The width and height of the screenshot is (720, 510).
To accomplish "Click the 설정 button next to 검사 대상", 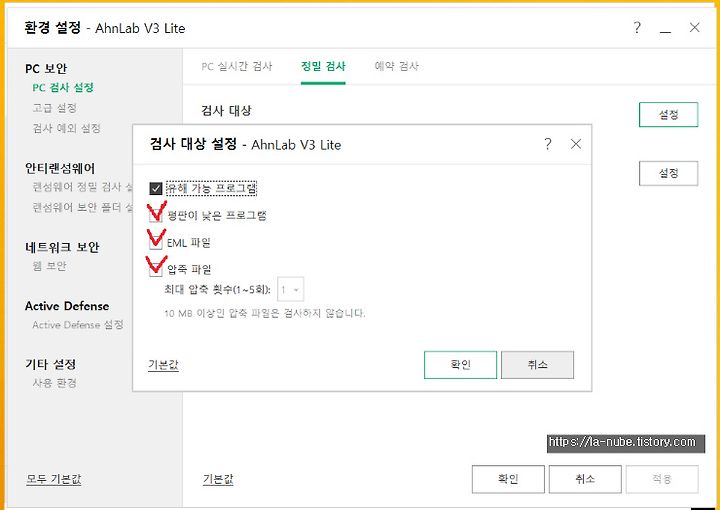I will coord(668,114).
